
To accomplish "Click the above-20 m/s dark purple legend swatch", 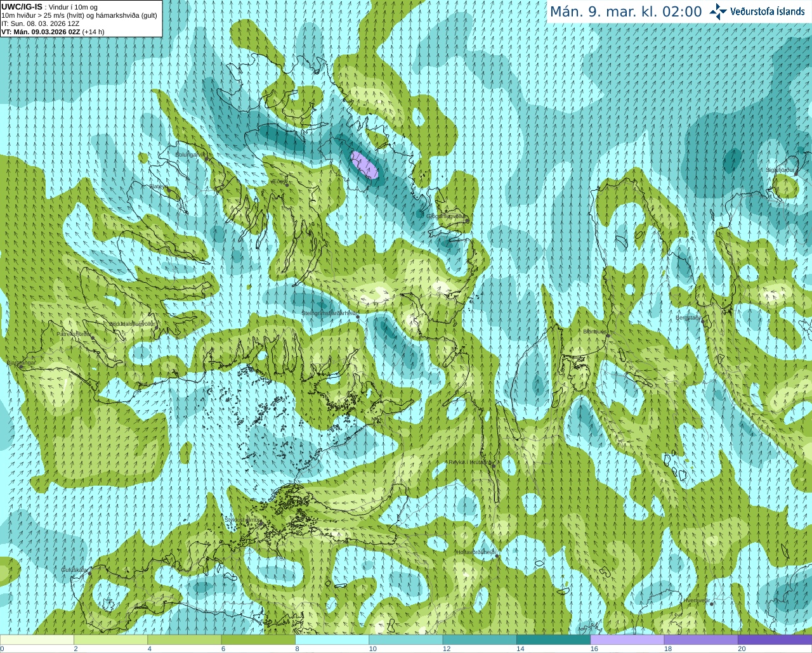I will [775, 639].
